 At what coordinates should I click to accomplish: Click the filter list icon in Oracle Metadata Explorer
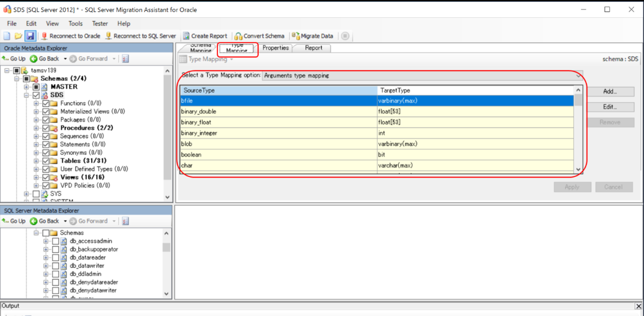tap(125, 59)
